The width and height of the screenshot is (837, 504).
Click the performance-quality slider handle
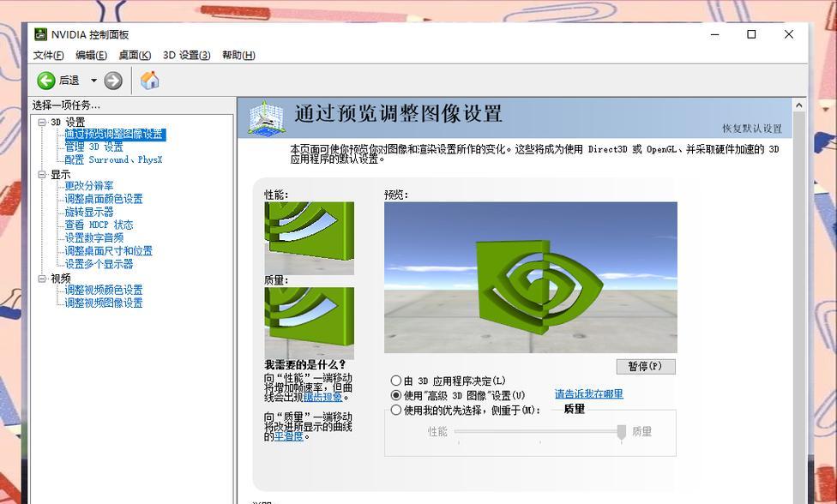click(x=622, y=433)
